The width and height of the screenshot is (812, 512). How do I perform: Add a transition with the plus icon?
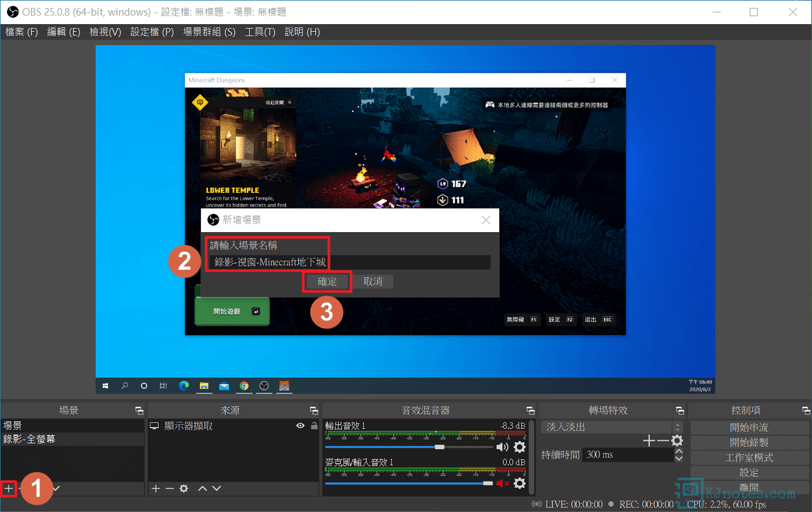(x=648, y=440)
